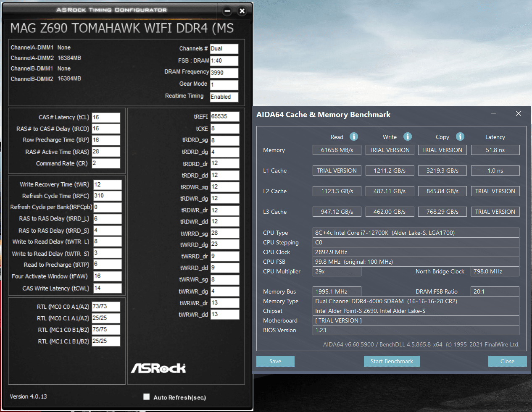Select the tRDRD_dg field
Viewport: 532px width, 412px height.
coord(225,152)
